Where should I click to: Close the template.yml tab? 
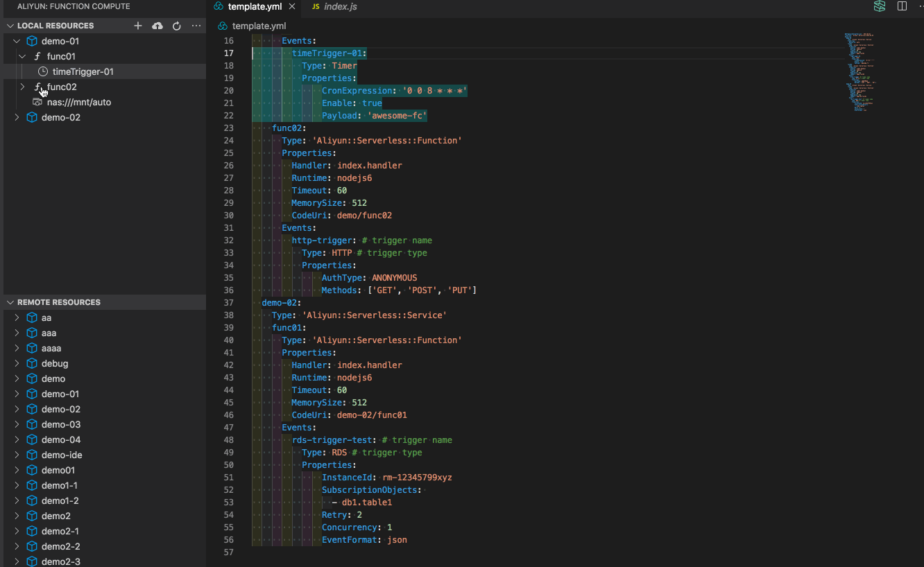pyautogui.click(x=291, y=6)
